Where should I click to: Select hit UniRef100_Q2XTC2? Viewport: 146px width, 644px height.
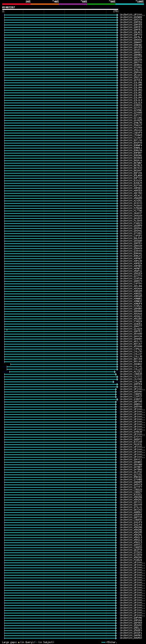(131, 108)
